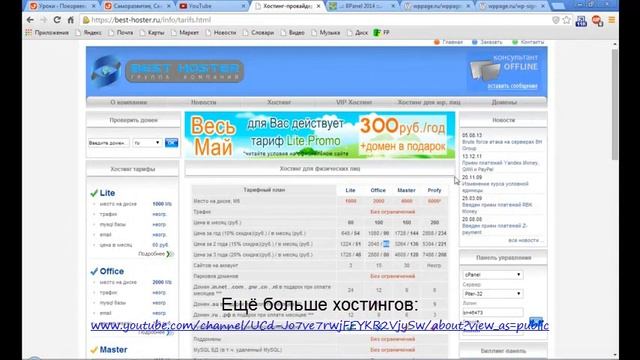Open the Master tariff heading
This screenshot has width=640, height=360.
click(113, 350)
